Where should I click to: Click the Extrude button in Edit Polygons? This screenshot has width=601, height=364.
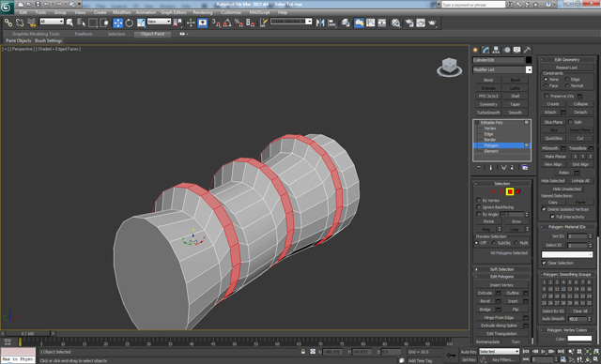pos(485,293)
